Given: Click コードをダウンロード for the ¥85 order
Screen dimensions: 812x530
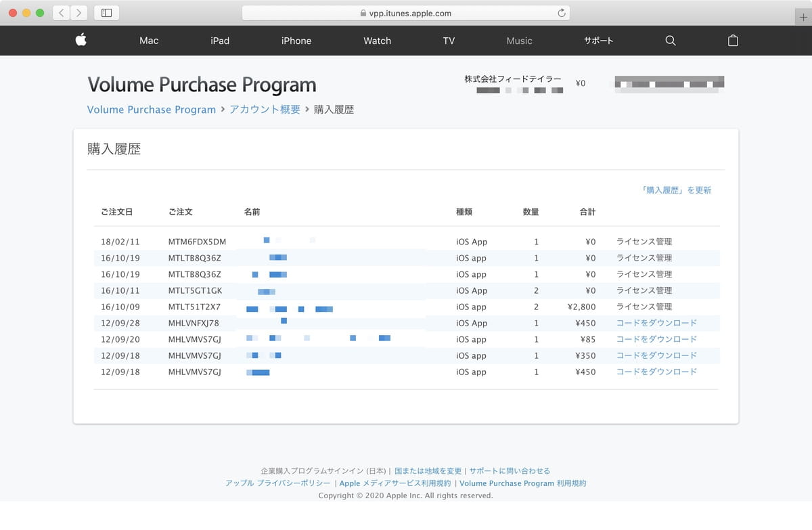Looking at the screenshot, I should pyautogui.click(x=656, y=339).
